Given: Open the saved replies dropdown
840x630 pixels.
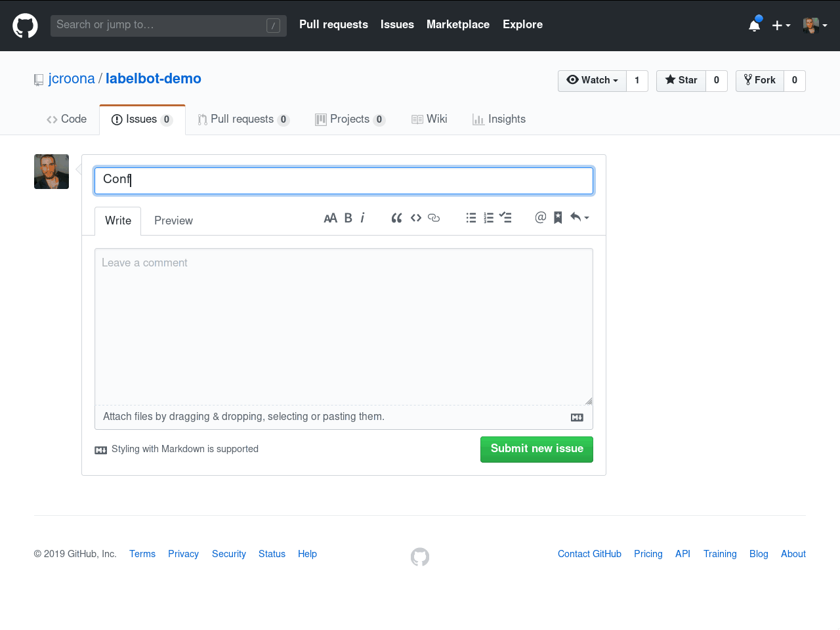Looking at the screenshot, I should 579,217.
